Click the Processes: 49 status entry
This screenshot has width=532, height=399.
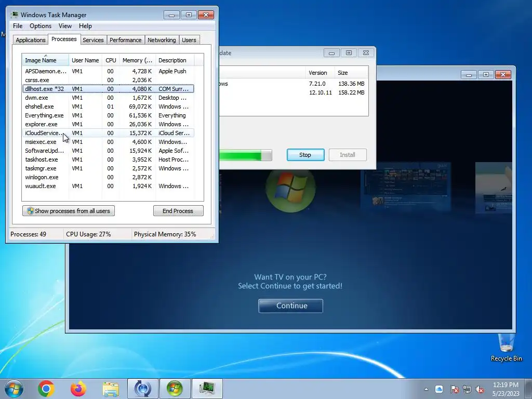pos(29,234)
